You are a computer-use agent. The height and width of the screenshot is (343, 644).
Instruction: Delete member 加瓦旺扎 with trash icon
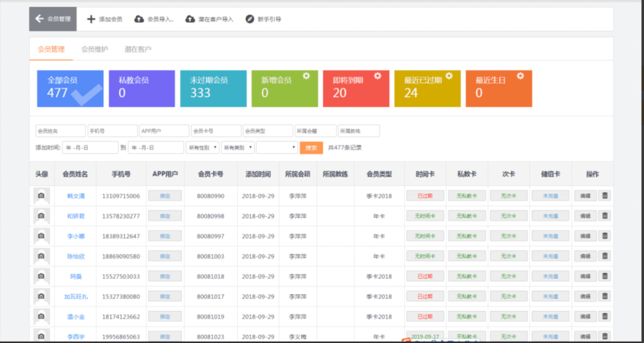605,296
